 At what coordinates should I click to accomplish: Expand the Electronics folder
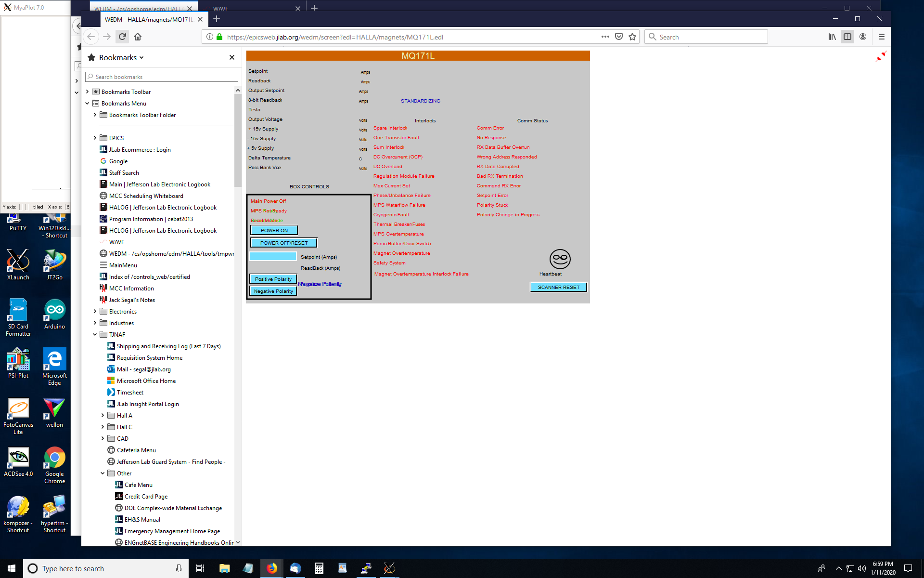95,311
